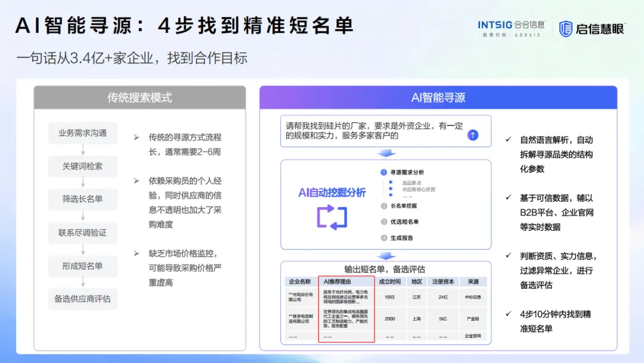The height and width of the screenshot is (363, 644).
Task: Click the 地区 column header
Action: click(x=416, y=282)
